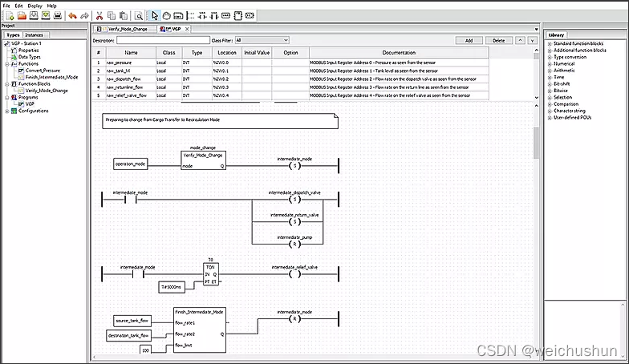Switch to the Types tab
This screenshot has height=364, width=629.
click(13, 35)
